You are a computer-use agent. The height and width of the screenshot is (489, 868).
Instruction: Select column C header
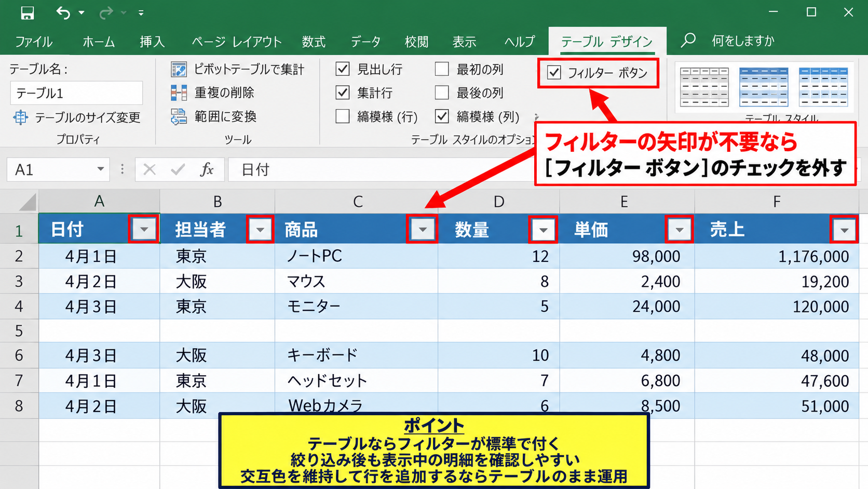click(357, 201)
